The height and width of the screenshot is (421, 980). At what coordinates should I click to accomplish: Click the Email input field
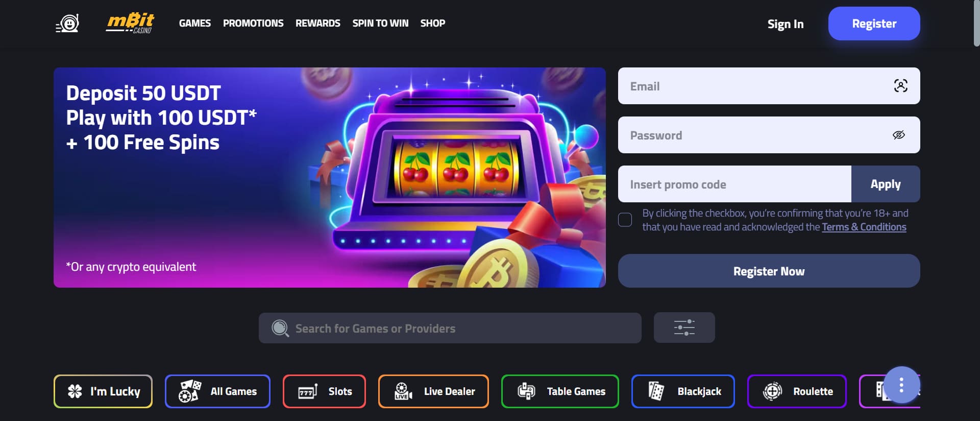point(769,86)
